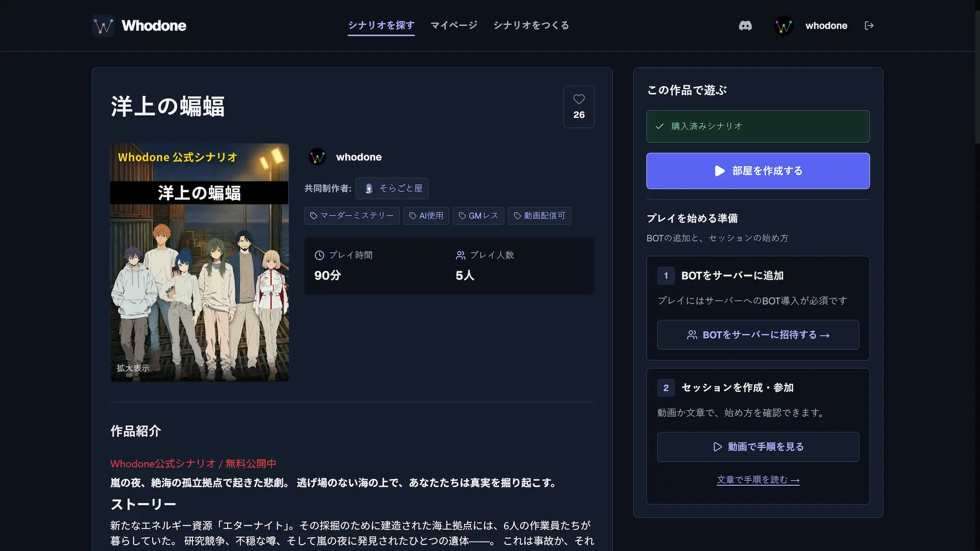Select the マーダーミステリー tag
Image resolution: width=980 pixels, height=551 pixels.
coord(352,216)
